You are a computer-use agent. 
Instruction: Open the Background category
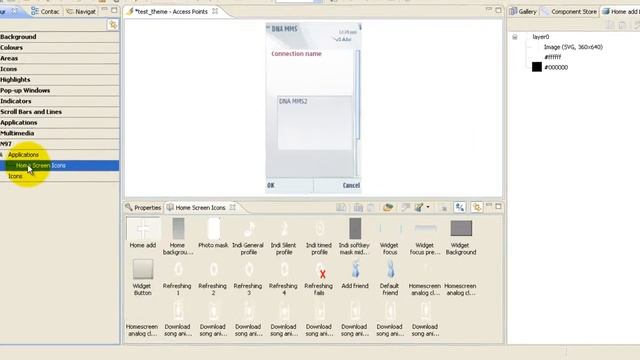tap(60, 37)
